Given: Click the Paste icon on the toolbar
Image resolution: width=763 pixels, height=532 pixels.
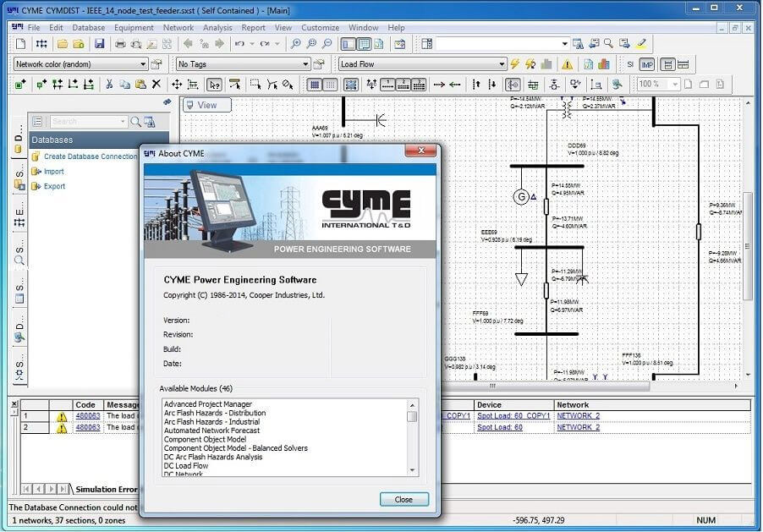Looking at the screenshot, I should point(140,85).
